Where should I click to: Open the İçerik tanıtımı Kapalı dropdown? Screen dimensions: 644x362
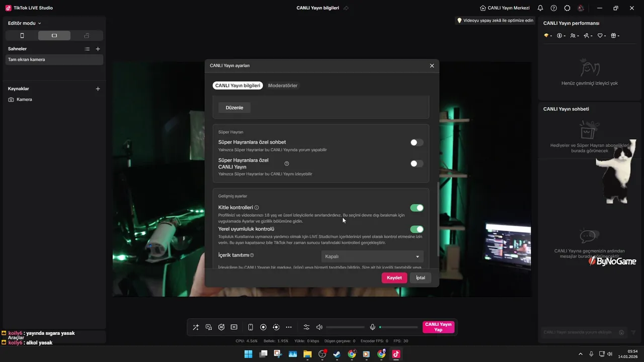click(x=372, y=256)
